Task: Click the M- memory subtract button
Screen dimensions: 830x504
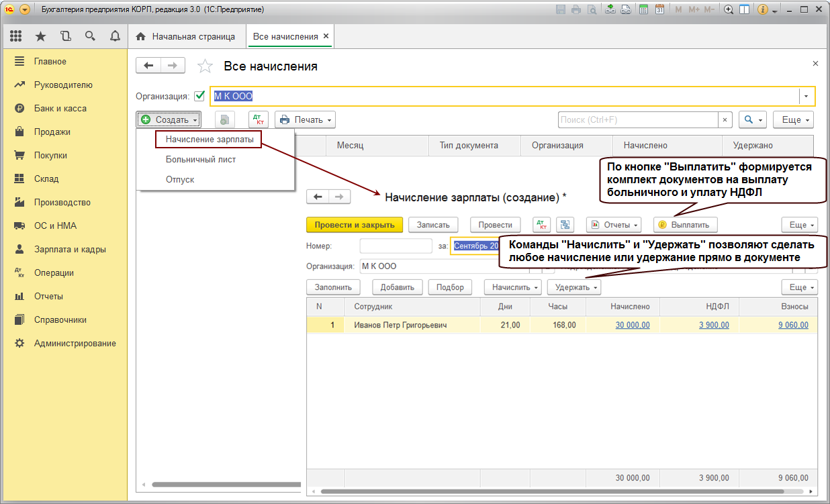Action: coord(710,9)
